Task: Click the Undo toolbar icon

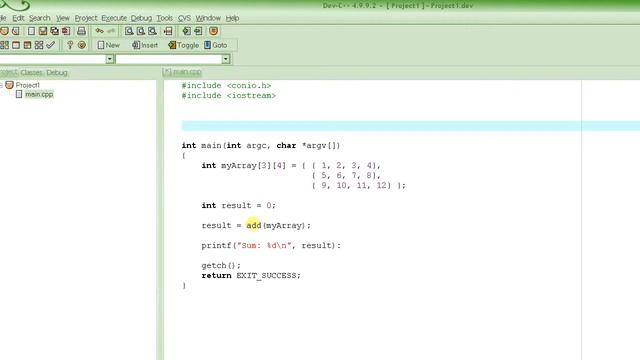Action: tap(99, 31)
